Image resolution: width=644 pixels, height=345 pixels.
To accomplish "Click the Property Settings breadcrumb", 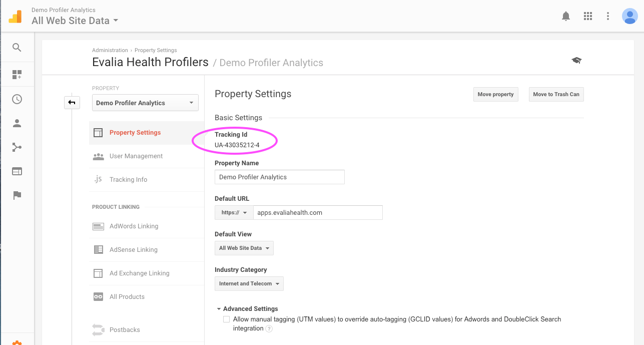I will click(156, 50).
